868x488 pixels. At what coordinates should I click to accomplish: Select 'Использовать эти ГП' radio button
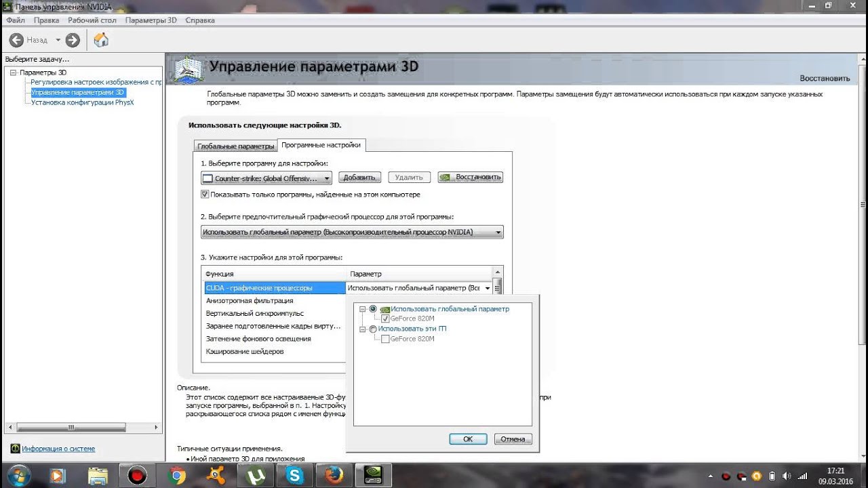point(373,329)
